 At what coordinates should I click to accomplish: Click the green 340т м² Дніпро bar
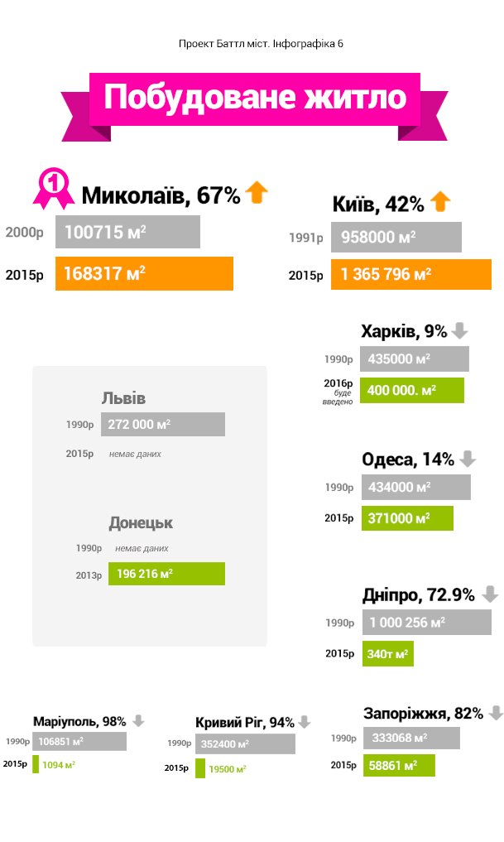coord(387,653)
